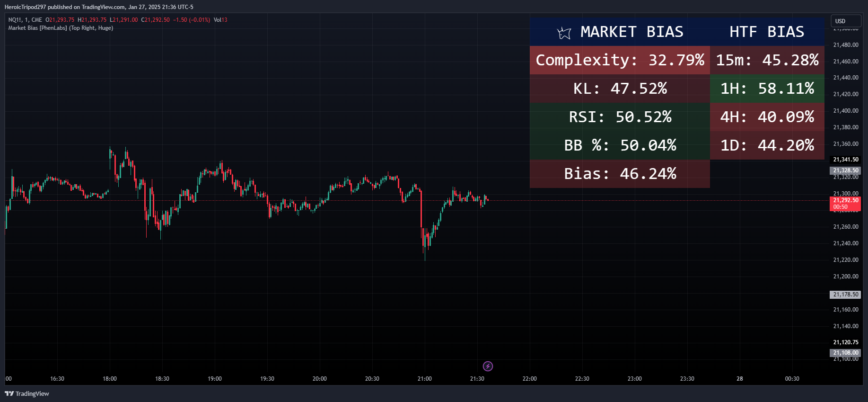The image size is (868, 402).
Task: Click the Complexity: 32.79% cell
Action: (x=620, y=60)
